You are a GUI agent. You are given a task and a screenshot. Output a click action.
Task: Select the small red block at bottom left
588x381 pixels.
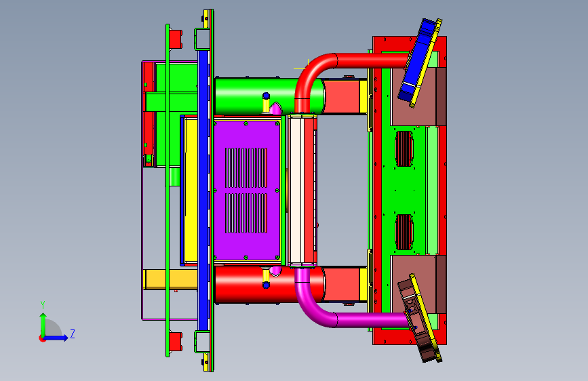coord(176,342)
